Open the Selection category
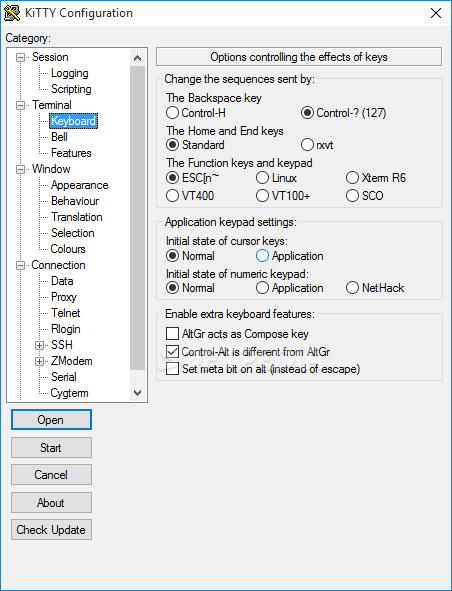Viewport: 452px width, 591px height. click(x=72, y=233)
